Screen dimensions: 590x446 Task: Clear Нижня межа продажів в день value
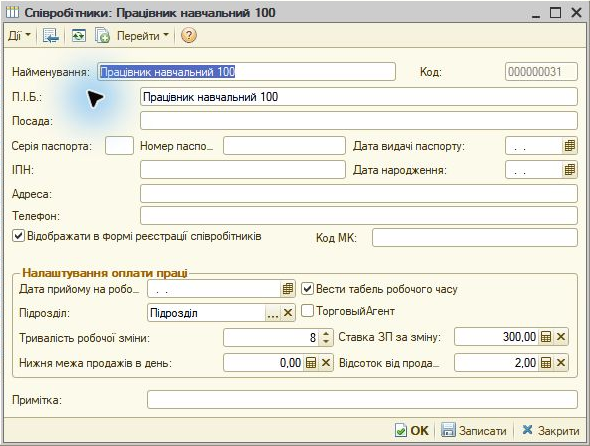pyautogui.click(x=326, y=363)
